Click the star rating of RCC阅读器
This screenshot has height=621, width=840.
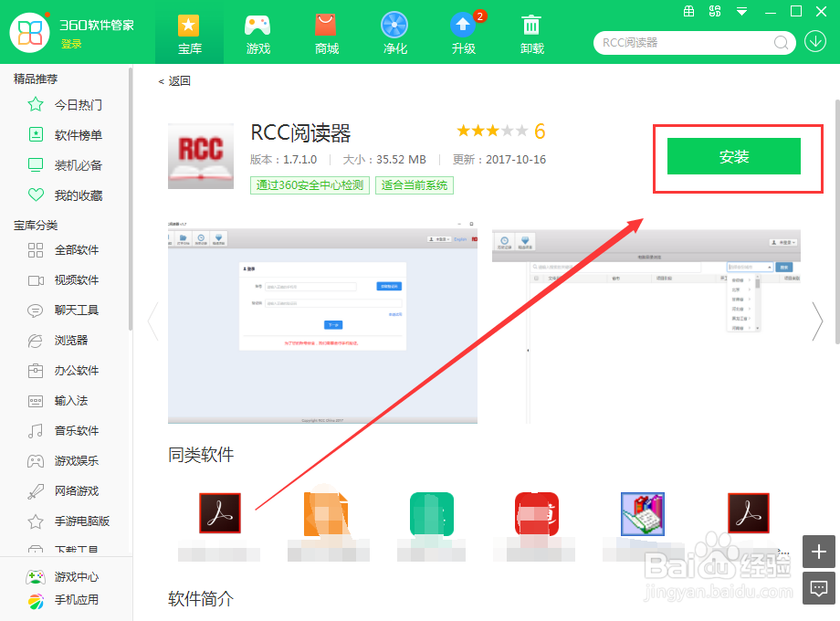point(492,131)
